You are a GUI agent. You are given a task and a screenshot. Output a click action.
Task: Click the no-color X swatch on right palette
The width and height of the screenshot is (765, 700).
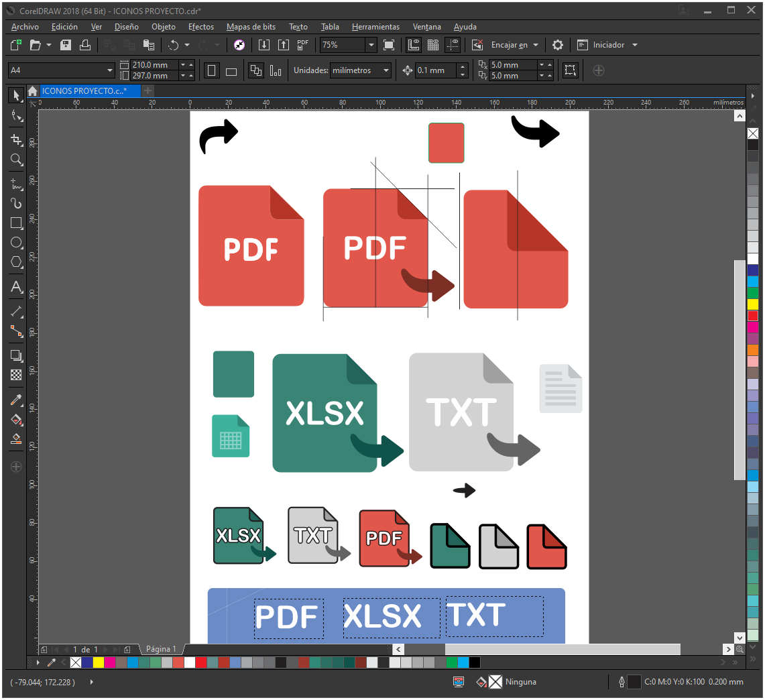753,133
